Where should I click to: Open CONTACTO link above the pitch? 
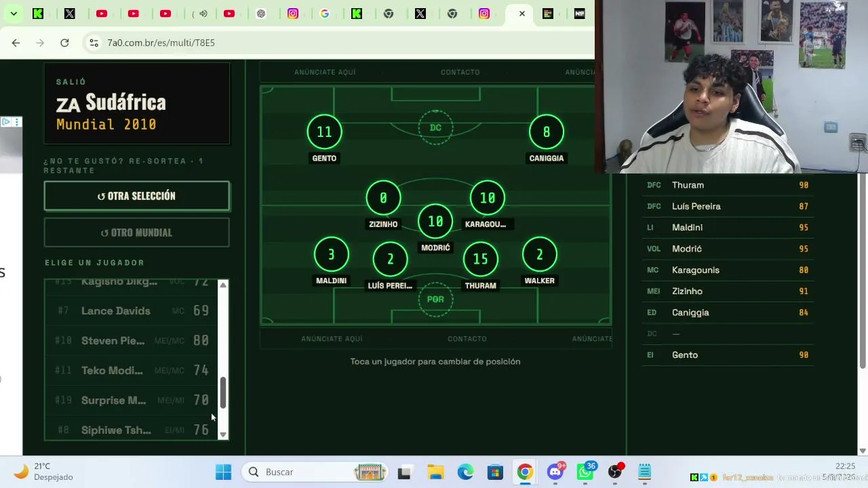tap(460, 72)
